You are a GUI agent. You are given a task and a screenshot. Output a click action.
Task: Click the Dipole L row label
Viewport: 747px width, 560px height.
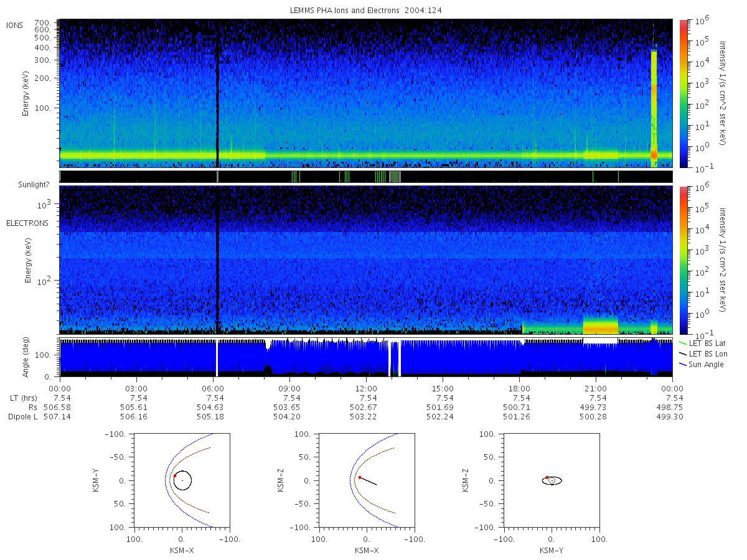tap(23, 416)
